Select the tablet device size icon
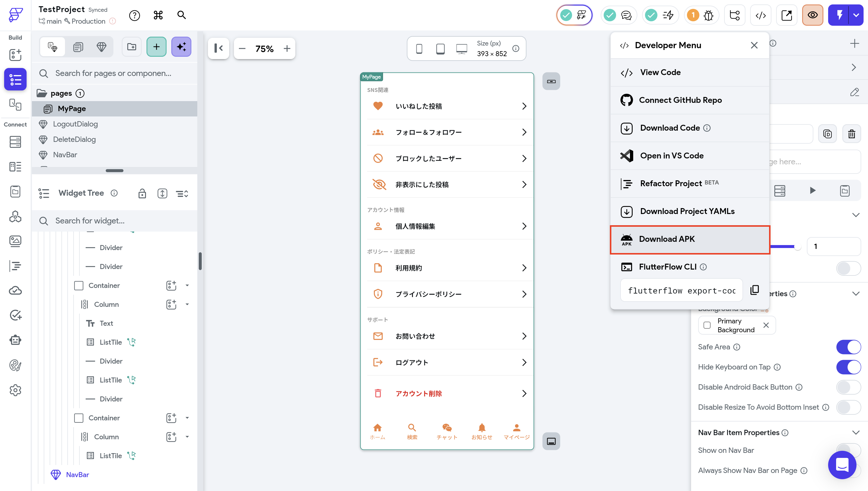 (440, 48)
